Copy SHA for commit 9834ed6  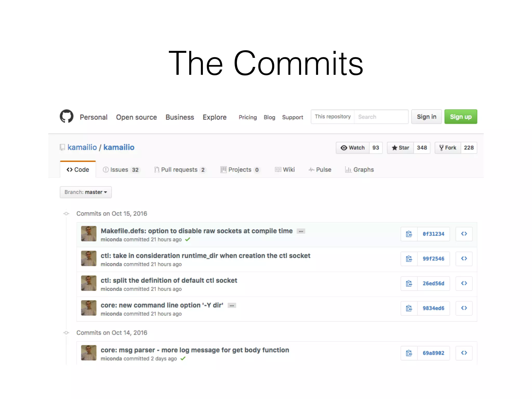409,308
